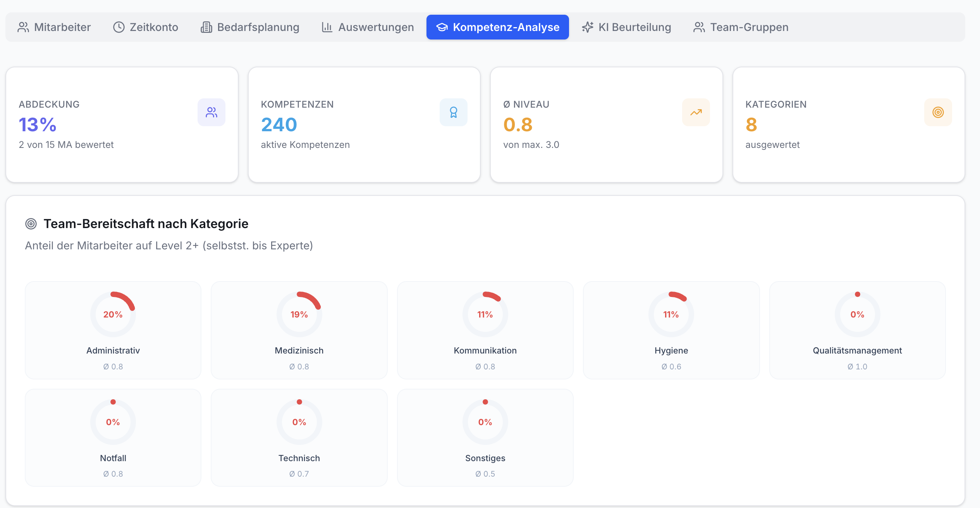Click the clock icon on the Zeitkonto tab

(x=119, y=27)
